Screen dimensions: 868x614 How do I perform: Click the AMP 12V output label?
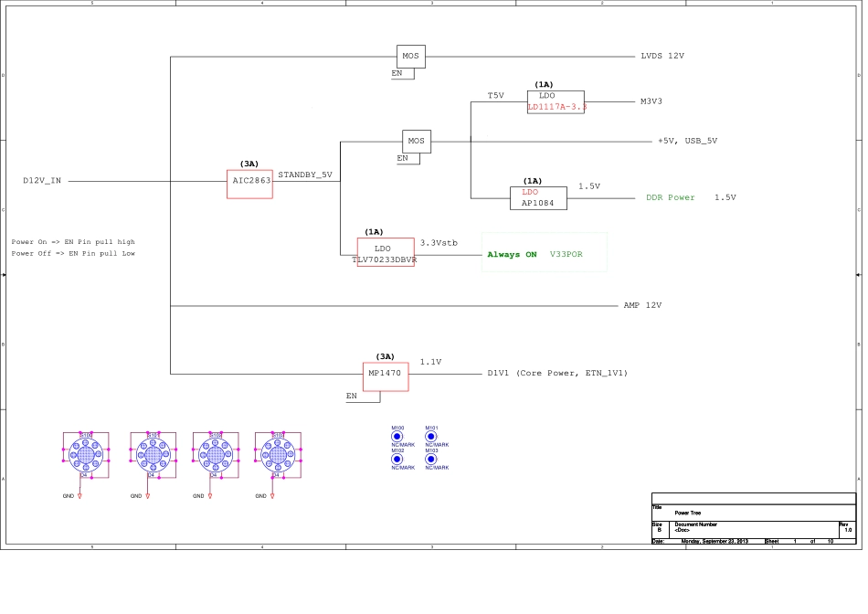[642, 306]
